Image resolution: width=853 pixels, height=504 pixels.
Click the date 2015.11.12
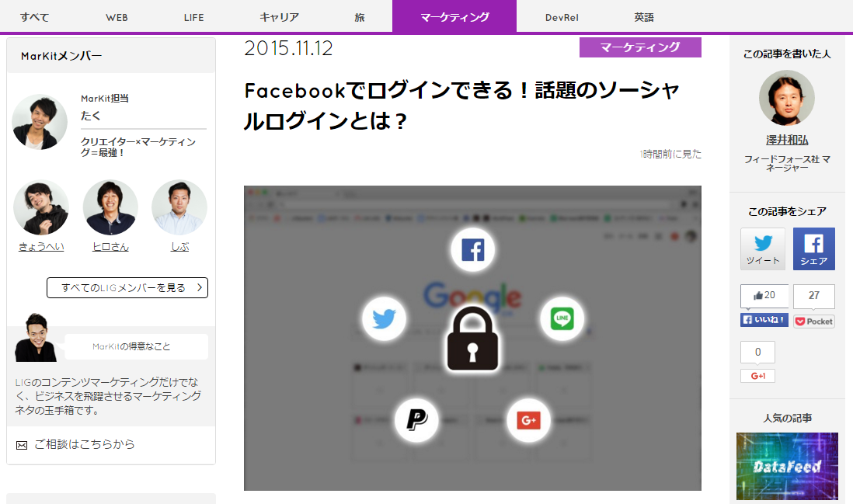point(288,48)
